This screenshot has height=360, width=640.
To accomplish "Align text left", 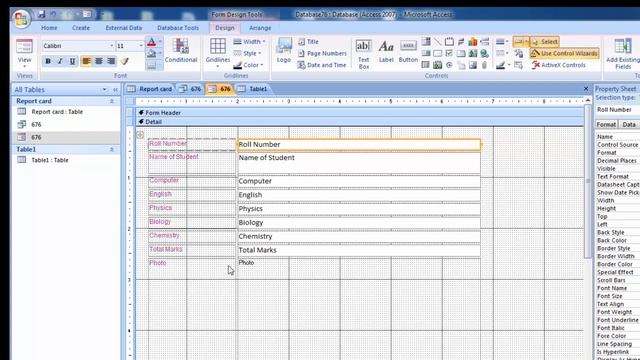I will 86,61.
